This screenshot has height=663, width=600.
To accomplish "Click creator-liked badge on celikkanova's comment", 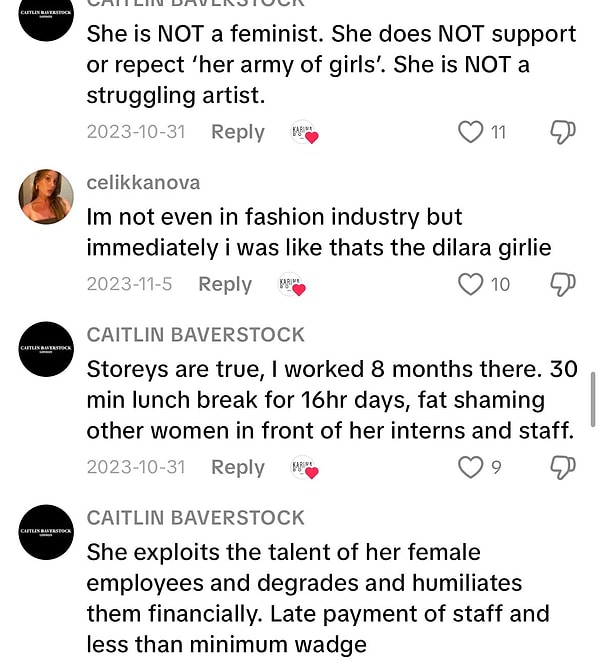I will (291, 285).
